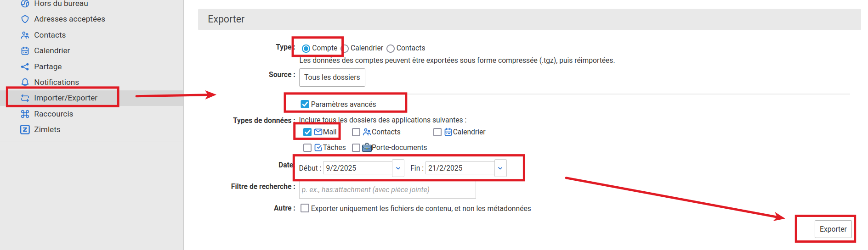Select the Calendrier type radio button
Viewport: 868px width, 250px height.
(346, 49)
